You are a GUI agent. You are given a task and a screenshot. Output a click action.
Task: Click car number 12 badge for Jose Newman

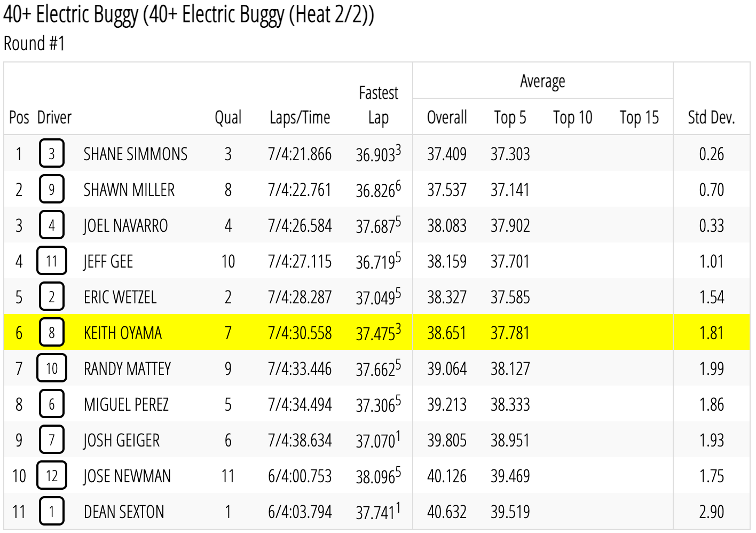click(52, 475)
